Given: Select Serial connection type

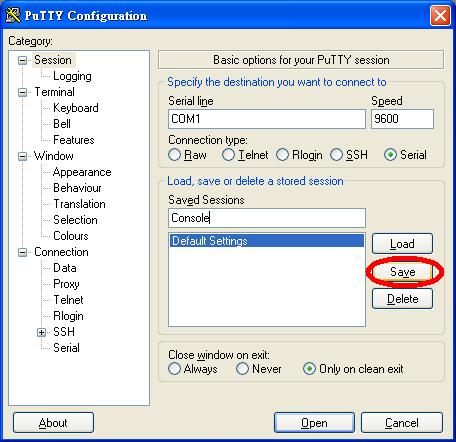Looking at the screenshot, I should click(390, 155).
